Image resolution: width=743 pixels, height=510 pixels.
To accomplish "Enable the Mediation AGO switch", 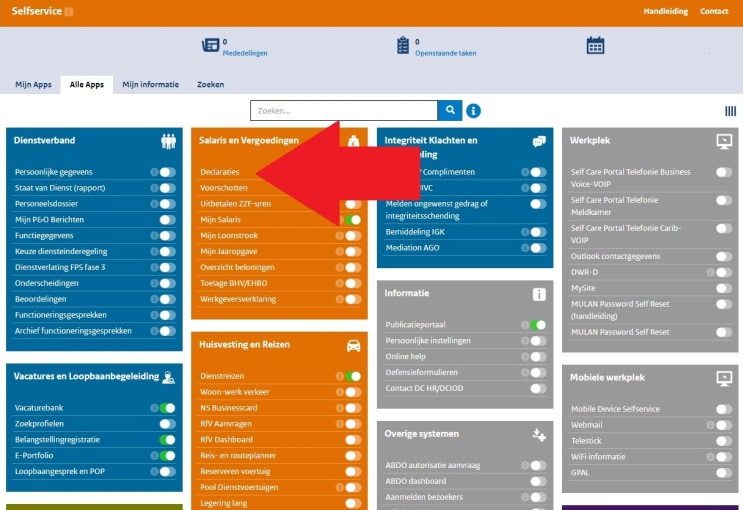I will [538, 247].
